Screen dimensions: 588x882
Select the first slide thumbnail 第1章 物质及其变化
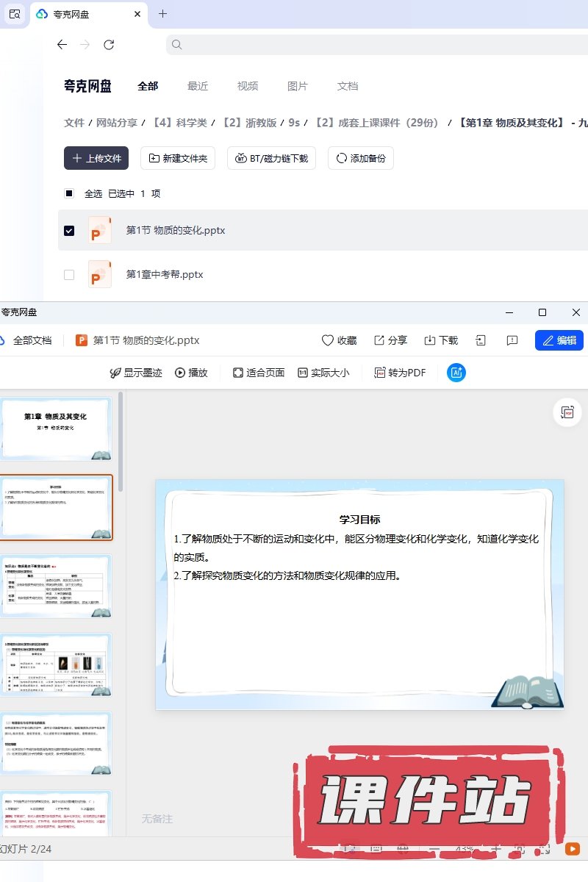[56, 429]
